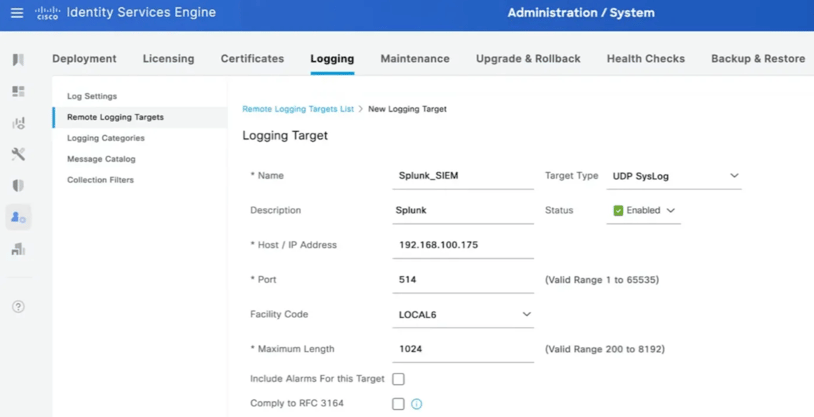Go back to Remote Logging Targets List

[x=298, y=109]
